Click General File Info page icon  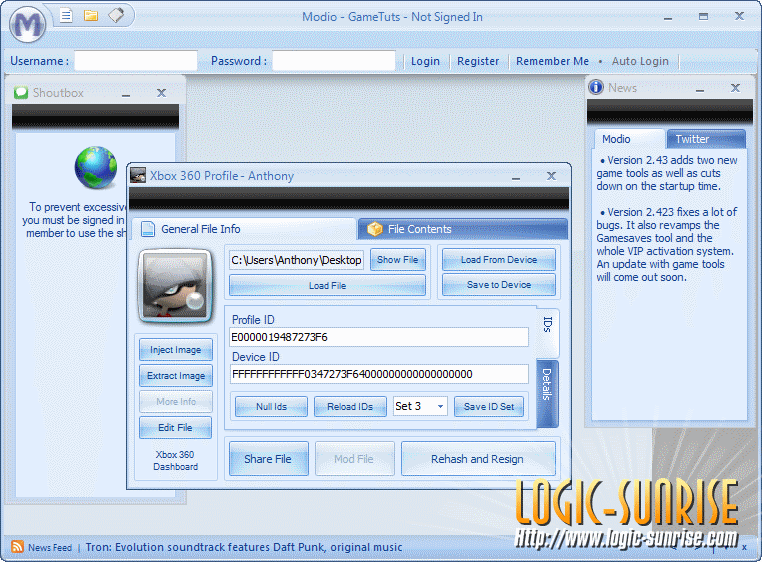point(148,228)
